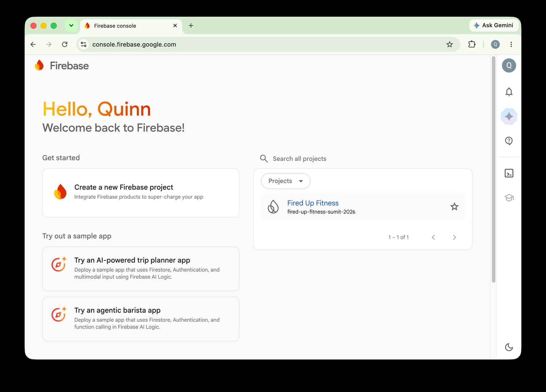Select the Firebase console tab
The height and width of the screenshot is (392, 546).
click(x=131, y=26)
